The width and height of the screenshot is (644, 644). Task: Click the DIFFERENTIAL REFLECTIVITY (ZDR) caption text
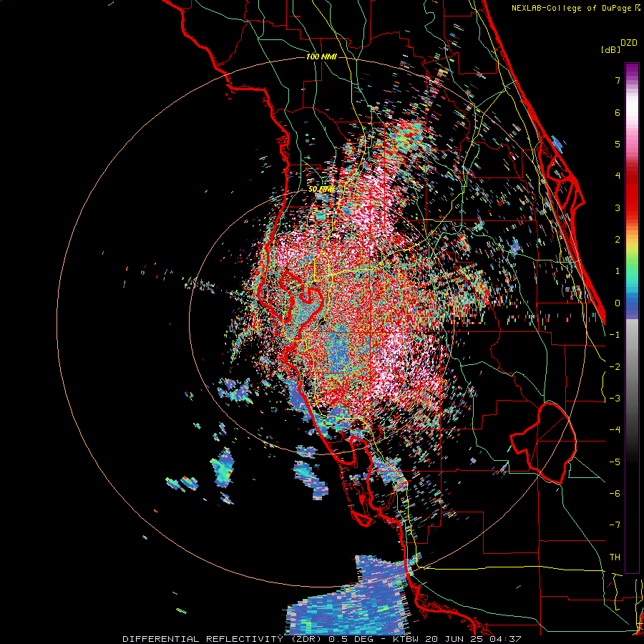coord(223,639)
